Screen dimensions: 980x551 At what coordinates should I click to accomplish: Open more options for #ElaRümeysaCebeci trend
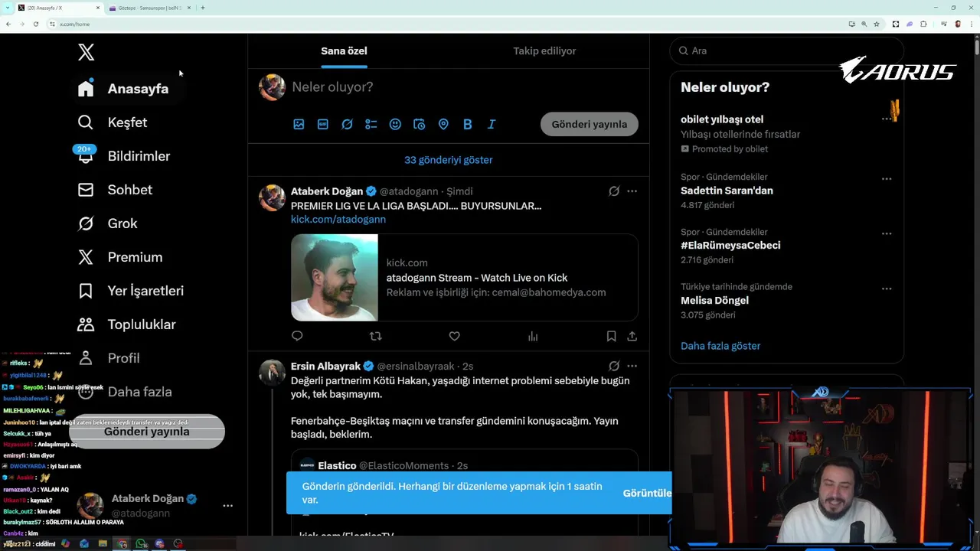click(x=887, y=233)
